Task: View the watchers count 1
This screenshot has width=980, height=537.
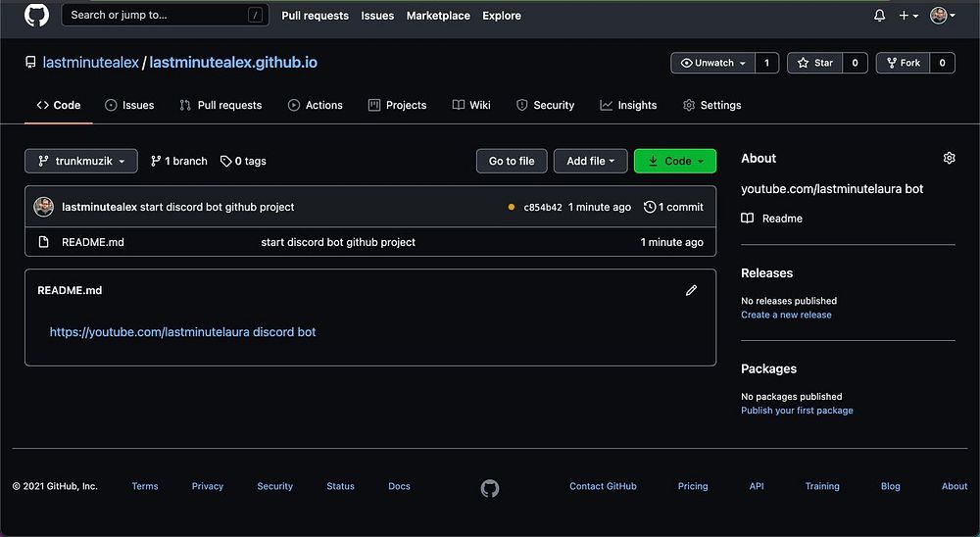Action: [767, 63]
